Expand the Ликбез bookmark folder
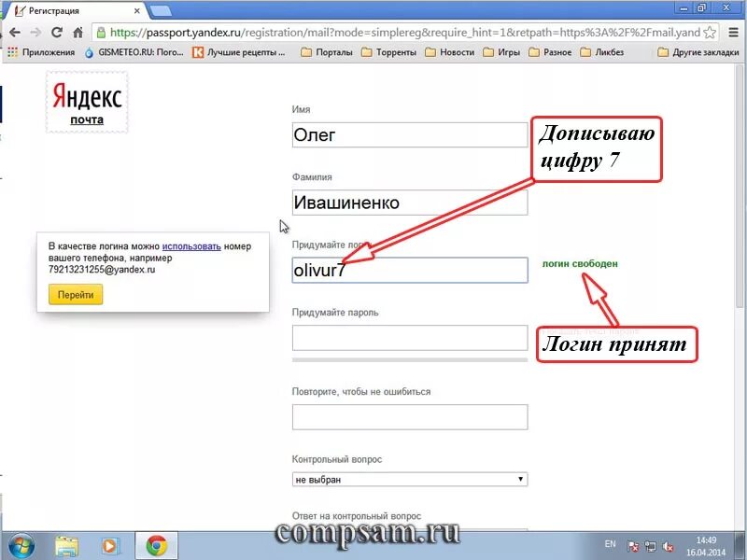The width and height of the screenshot is (747, 560). tap(601, 52)
